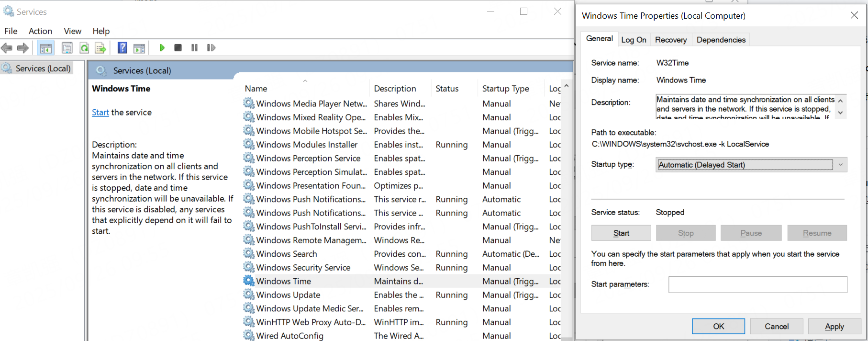Click the Stop Service square icon
Image resolution: width=868 pixels, height=341 pixels.
coord(178,48)
